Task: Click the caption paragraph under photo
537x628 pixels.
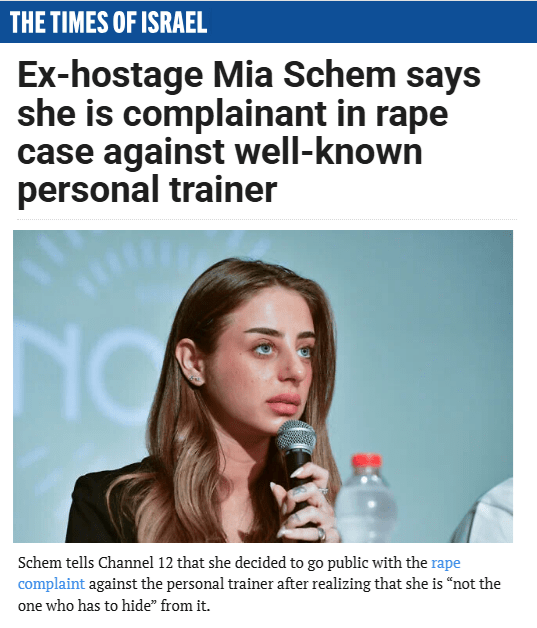Action: click(x=259, y=584)
